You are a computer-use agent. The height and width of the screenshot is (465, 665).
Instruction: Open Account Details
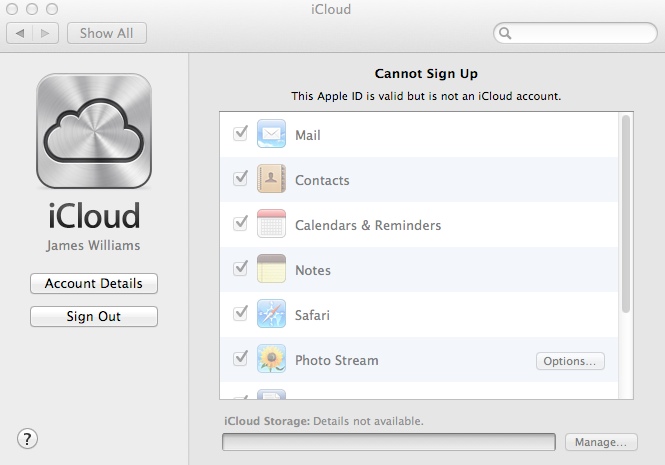click(x=94, y=283)
